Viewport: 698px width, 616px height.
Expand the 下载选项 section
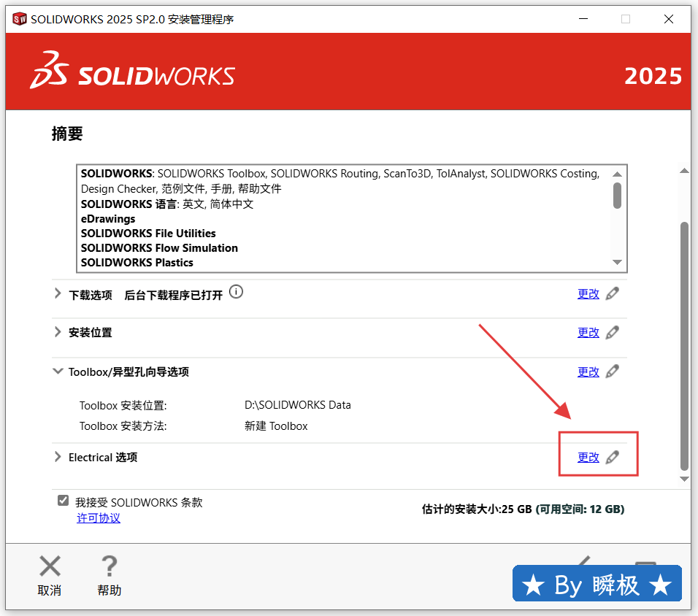point(58,294)
